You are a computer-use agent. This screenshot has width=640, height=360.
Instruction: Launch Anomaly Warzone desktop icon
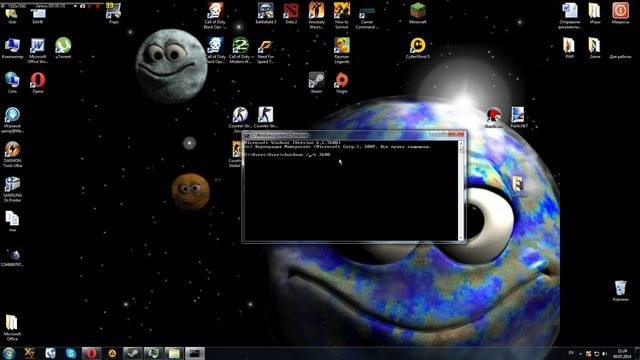coord(316,15)
